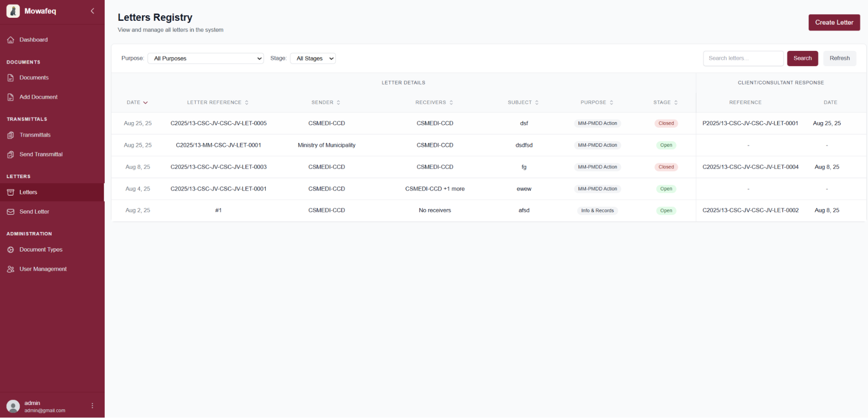Toggle the Date column sort order
The image size is (868, 418).
137,102
